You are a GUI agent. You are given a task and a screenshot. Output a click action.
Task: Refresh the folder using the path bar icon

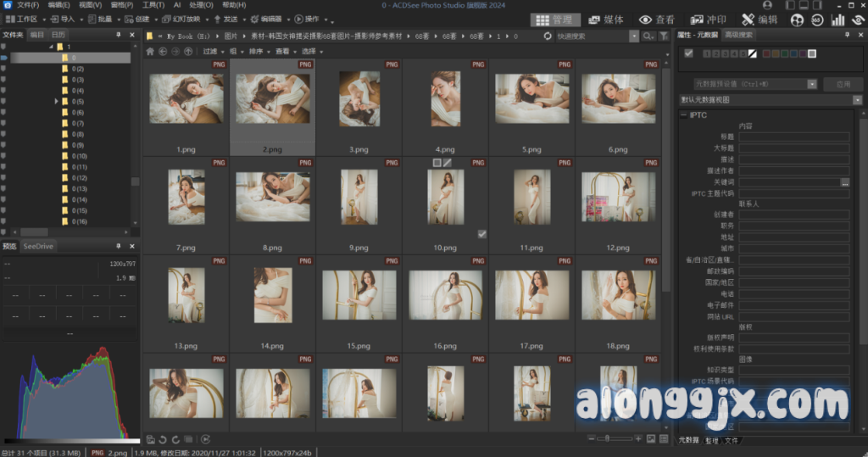[x=538, y=36]
